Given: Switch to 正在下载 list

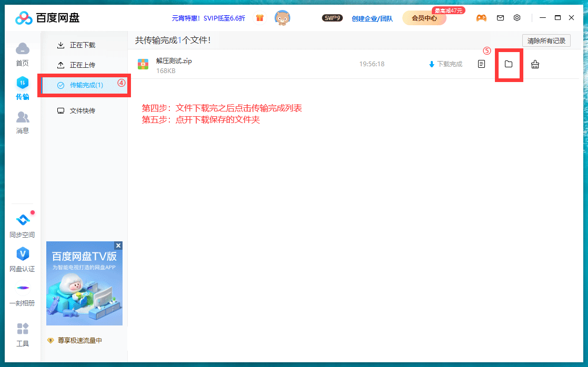Looking at the screenshot, I should click(x=83, y=45).
